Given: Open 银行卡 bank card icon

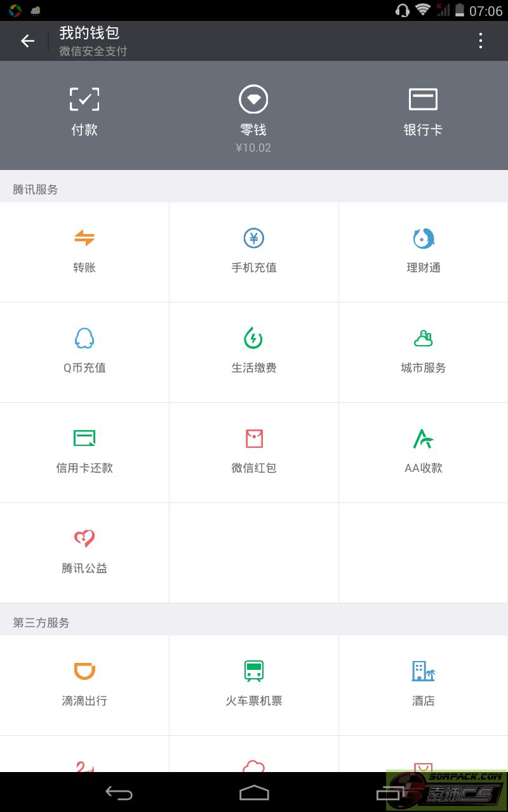Looking at the screenshot, I should [x=423, y=100].
